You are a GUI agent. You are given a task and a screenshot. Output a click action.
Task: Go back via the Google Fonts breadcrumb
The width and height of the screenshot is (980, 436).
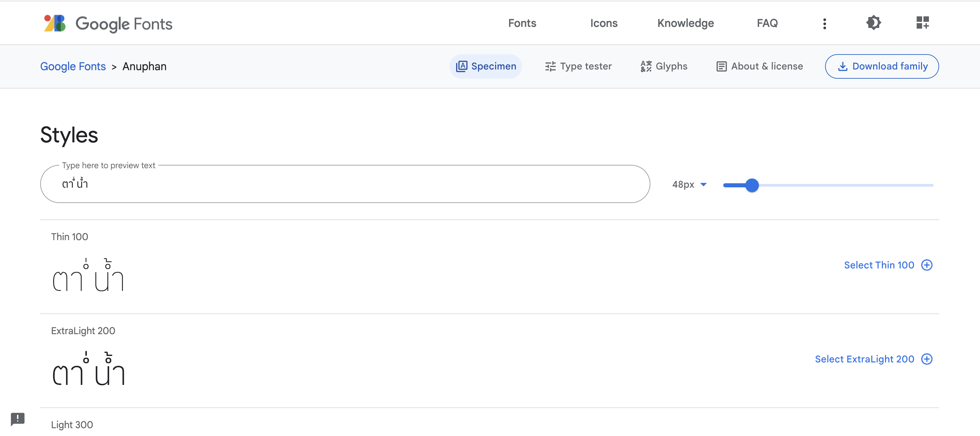coord(73,66)
